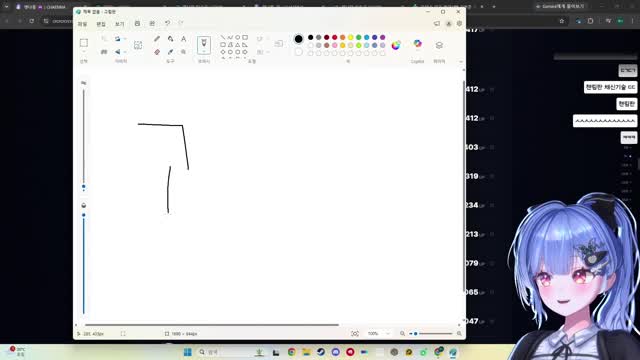The width and height of the screenshot is (640, 360).
Task: Open the Edit colors wheel
Action: (396, 45)
